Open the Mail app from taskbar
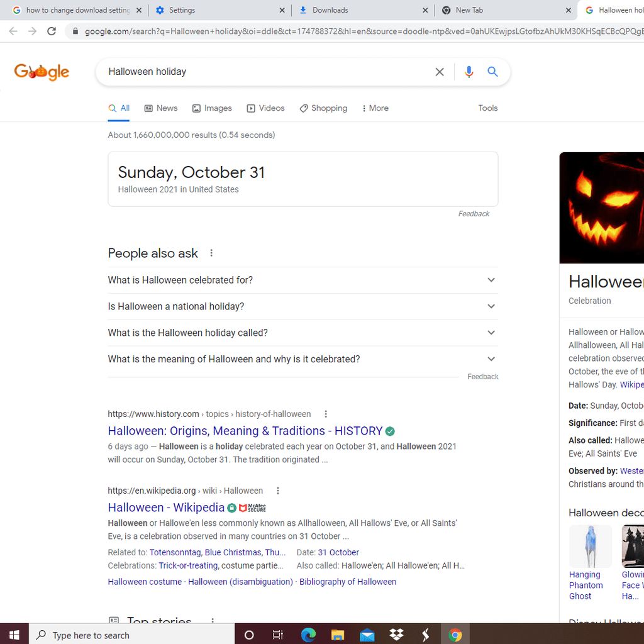 (x=367, y=635)
